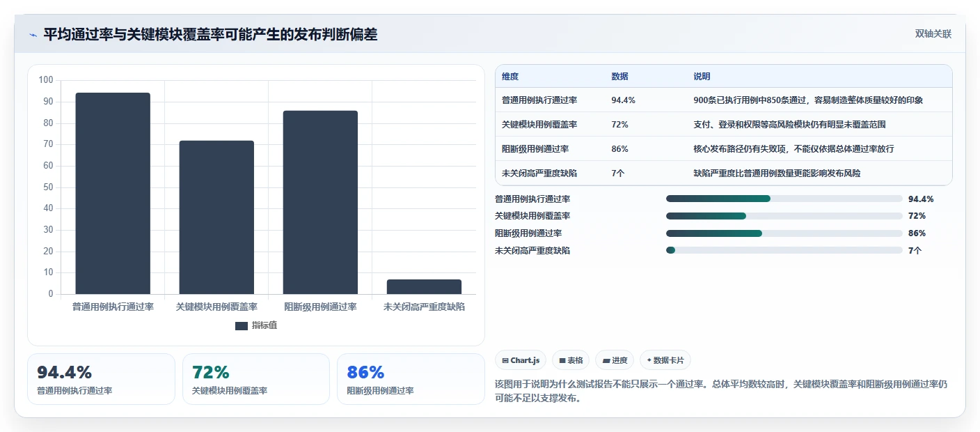Click the 72% data card
This screenshot has height=432, width=980.
[x=256, y=379]
